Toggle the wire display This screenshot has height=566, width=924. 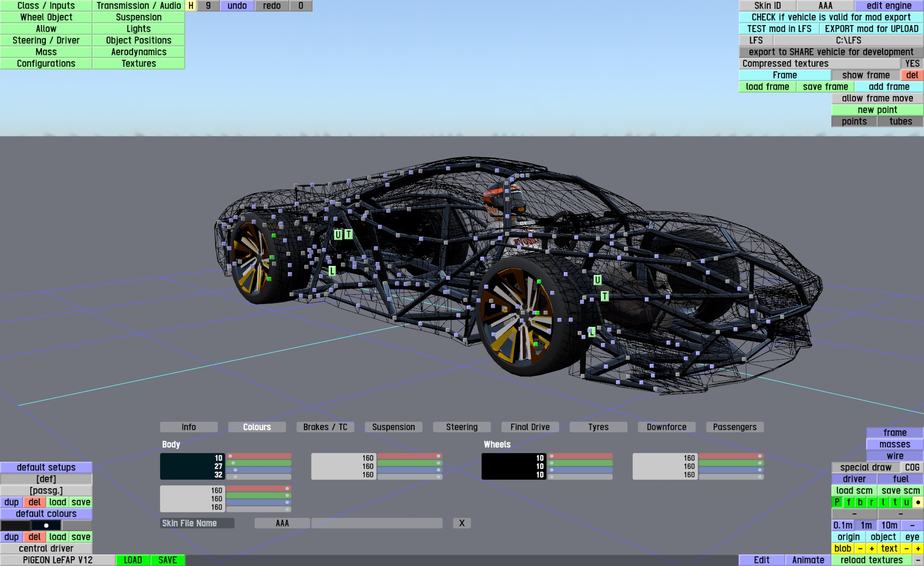click(895, 456)
